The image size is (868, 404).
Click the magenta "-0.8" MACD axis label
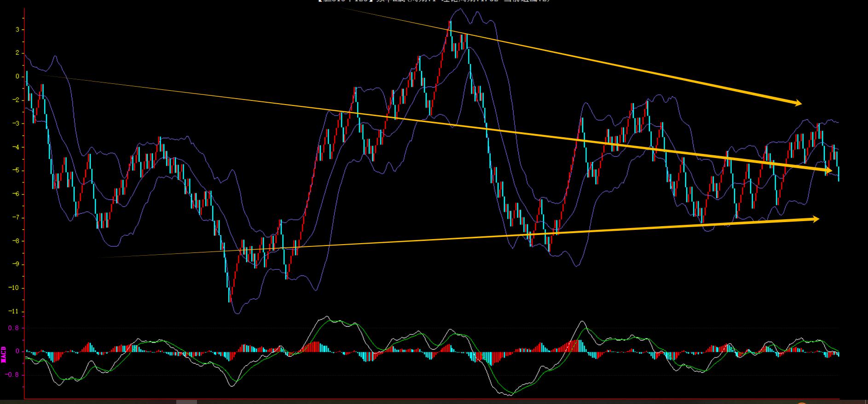pos(12,375)
